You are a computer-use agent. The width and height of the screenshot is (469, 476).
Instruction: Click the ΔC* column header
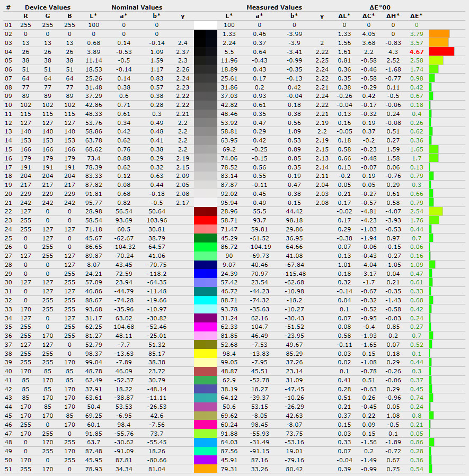pyautogui.click(x=368, y=16)
